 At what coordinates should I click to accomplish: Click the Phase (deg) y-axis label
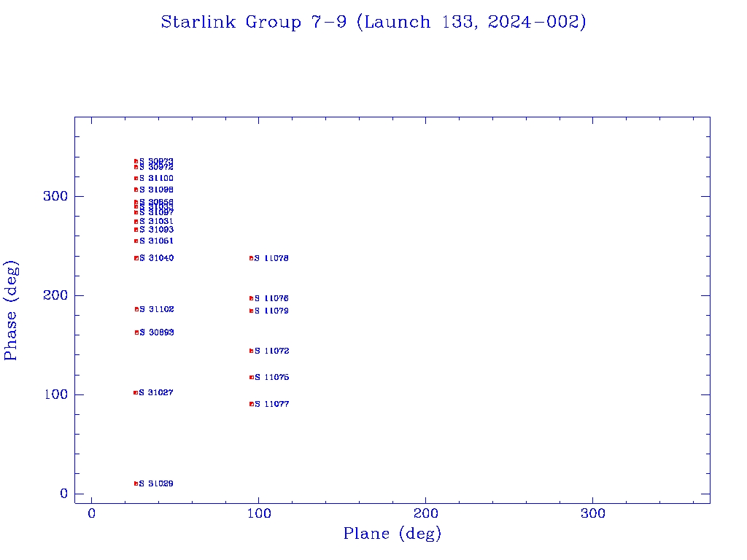tap(11, 310)
